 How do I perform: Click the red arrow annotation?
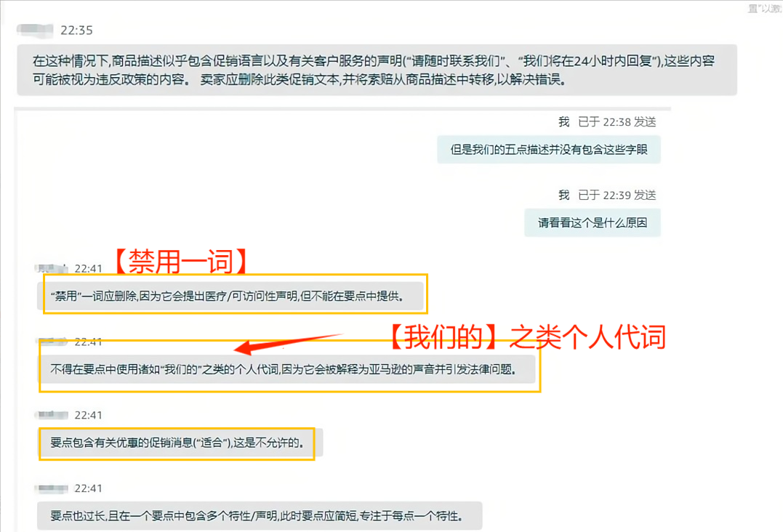289,344
